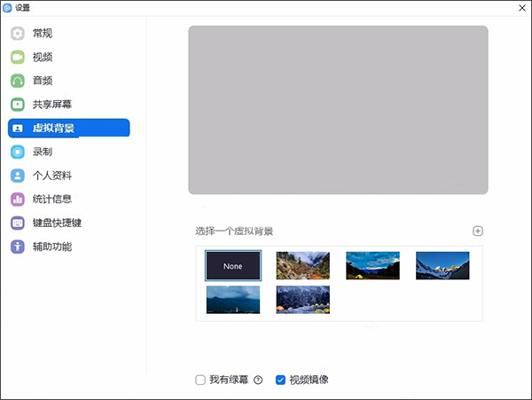Viewport: 532px width, 400px height.
Task: Select the snowy forest campsite tents background
Action: [303, 300]
